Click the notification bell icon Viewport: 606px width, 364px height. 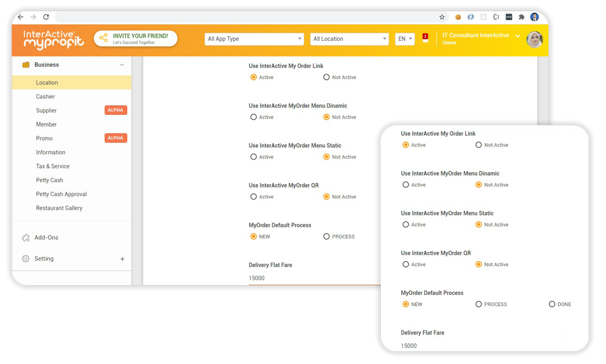point(425,38)
